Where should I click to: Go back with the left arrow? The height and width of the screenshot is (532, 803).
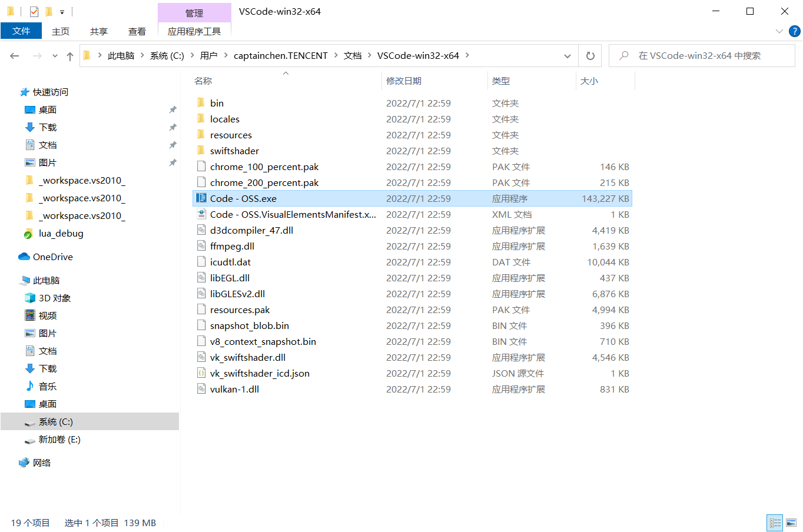pyautogui.click(x=15, y=56)
